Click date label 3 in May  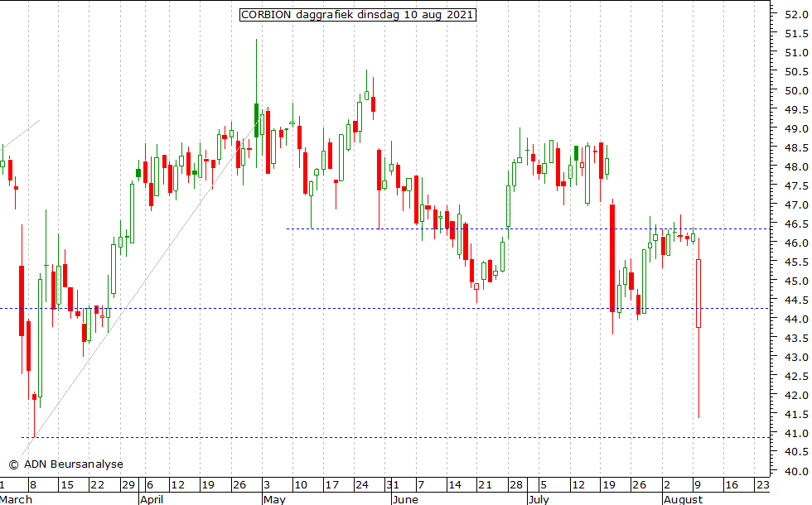point(267,485)
